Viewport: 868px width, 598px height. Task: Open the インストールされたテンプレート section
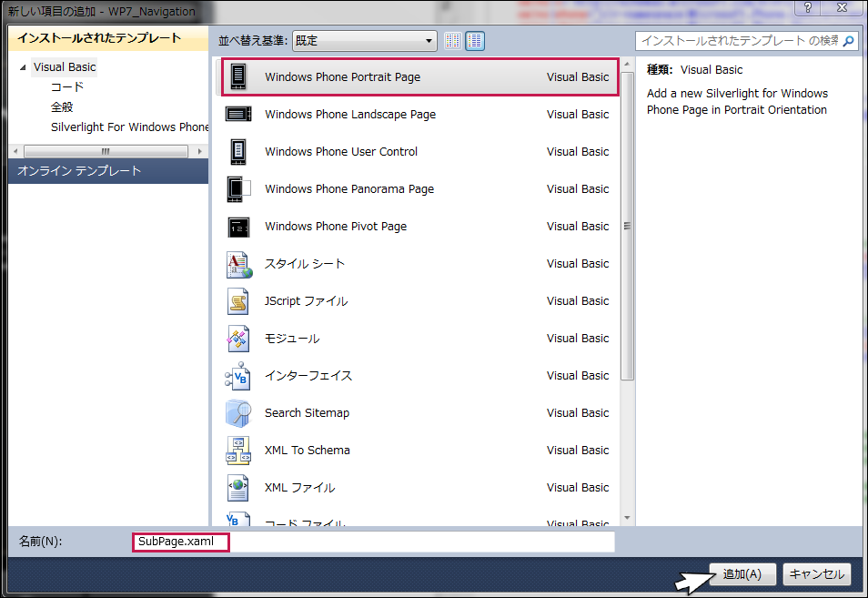click(108, 37)
